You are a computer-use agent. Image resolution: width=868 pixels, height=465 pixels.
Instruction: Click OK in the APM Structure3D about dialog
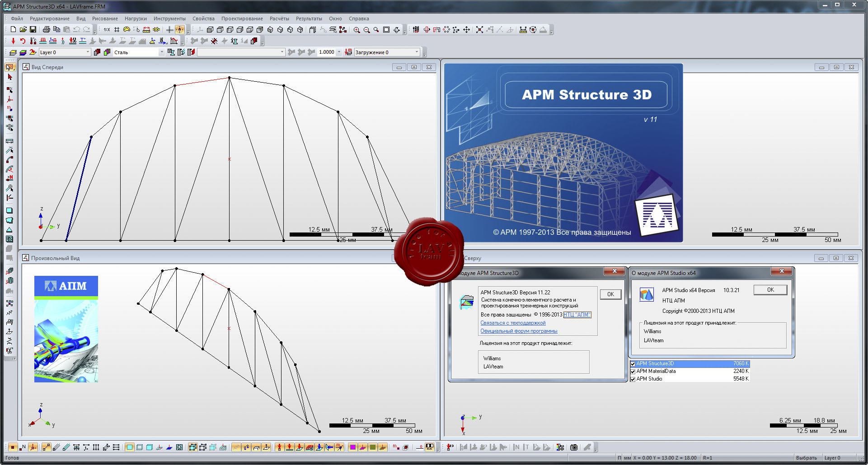click(610, 294)
